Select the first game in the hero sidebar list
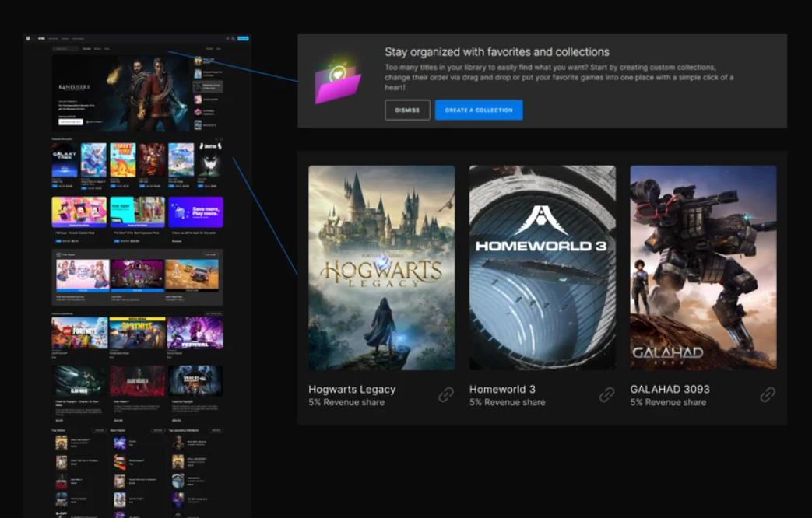This screenshot has width=812, height=518. (208, 61)
